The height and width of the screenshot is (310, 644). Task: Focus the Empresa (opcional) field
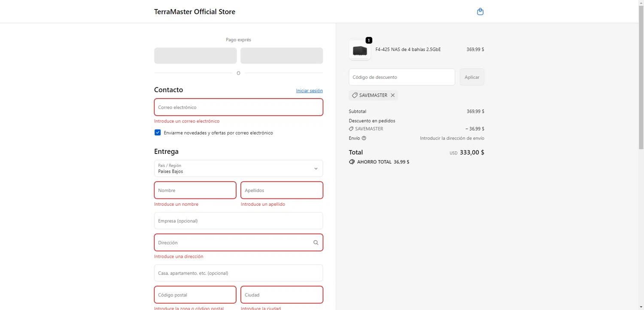(238, 221)
